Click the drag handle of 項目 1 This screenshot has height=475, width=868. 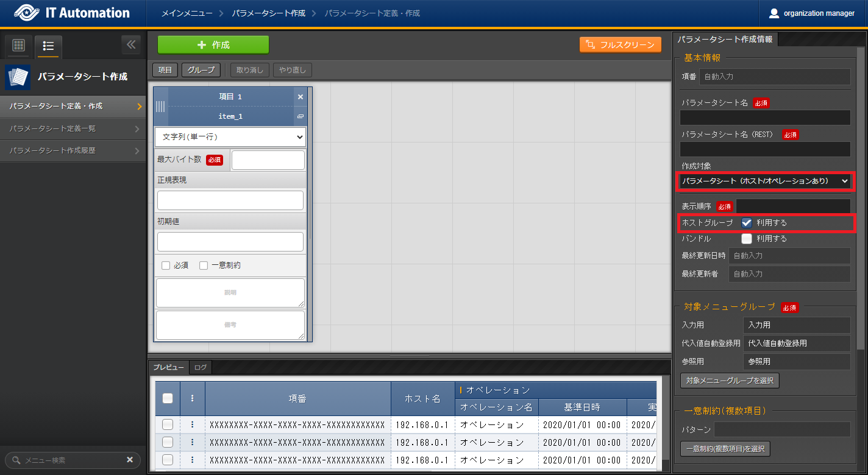(x=160, y=107)
